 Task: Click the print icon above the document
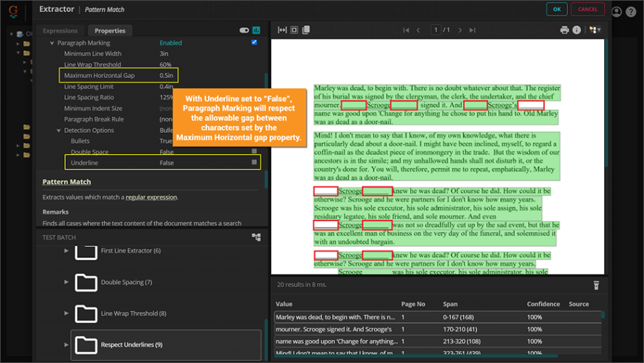click(x=564, y=30)
